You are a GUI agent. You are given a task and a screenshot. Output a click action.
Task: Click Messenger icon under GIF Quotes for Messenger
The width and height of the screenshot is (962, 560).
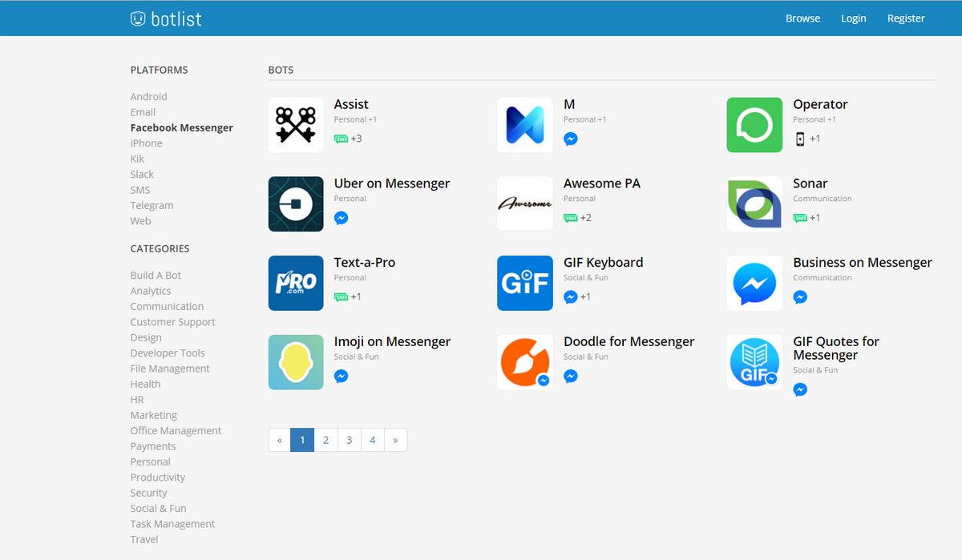pyautogui.click(x=800, y=389)
